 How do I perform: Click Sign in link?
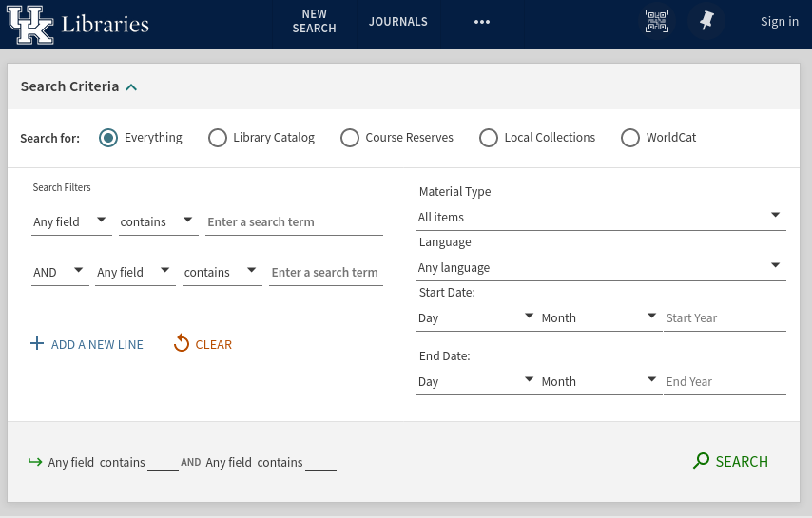click(x=780, y=21)
